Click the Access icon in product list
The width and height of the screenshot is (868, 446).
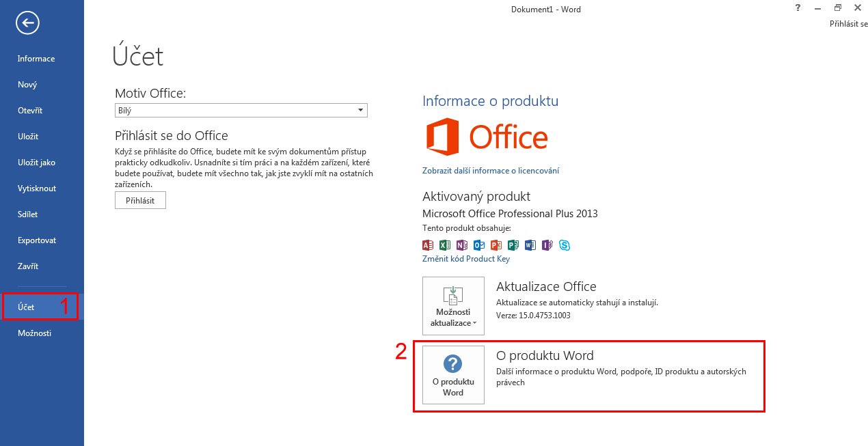(428, 245)
